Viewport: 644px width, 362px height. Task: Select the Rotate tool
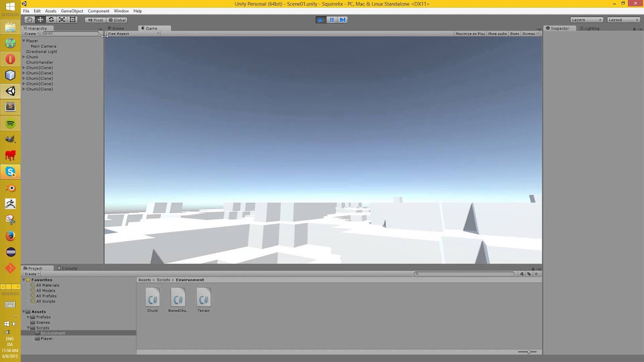coord(51,20)
